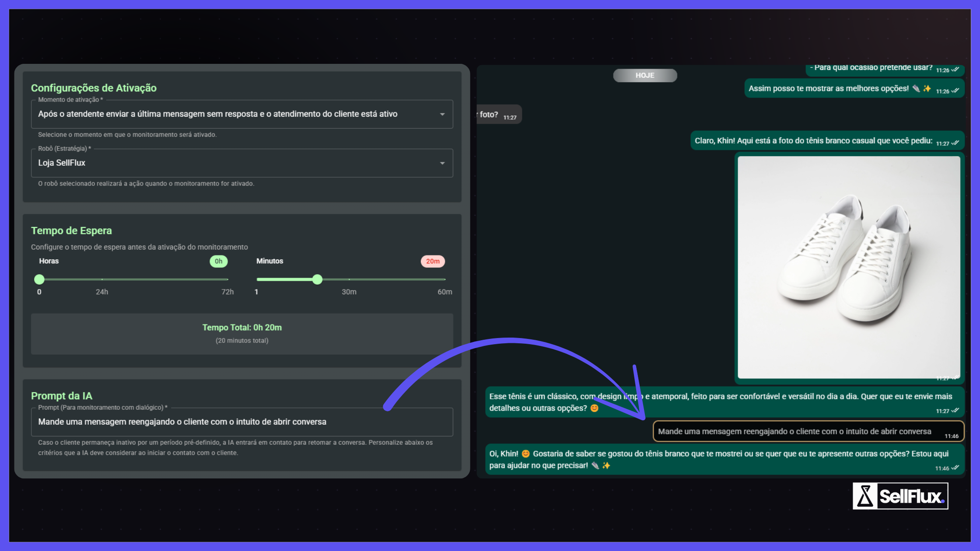Click the 24h mark on Horas slider

click(x=102, y=279)
